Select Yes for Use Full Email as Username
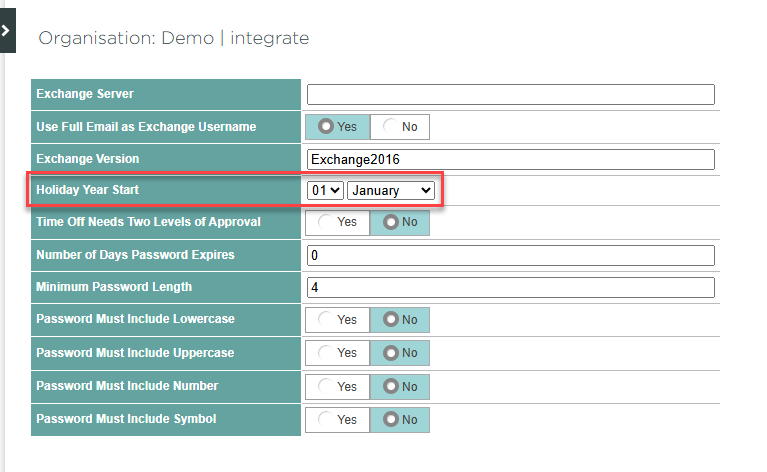This screenshot has height=472, width=767. pyautogui.click(x=338, y=127)
